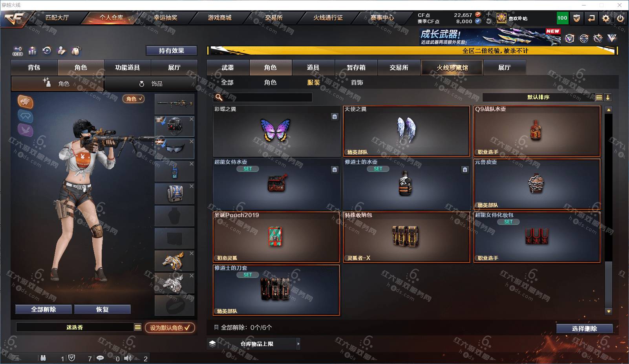Open the 默认排序 sort dropdown
Viewport: 629px width, 364px height.
click(538, 97)
